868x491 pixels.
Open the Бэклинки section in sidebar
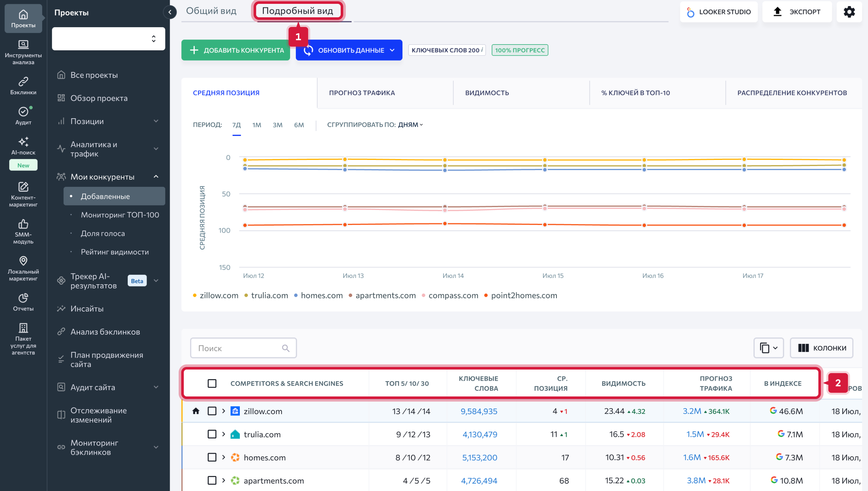tap(23, 84)
